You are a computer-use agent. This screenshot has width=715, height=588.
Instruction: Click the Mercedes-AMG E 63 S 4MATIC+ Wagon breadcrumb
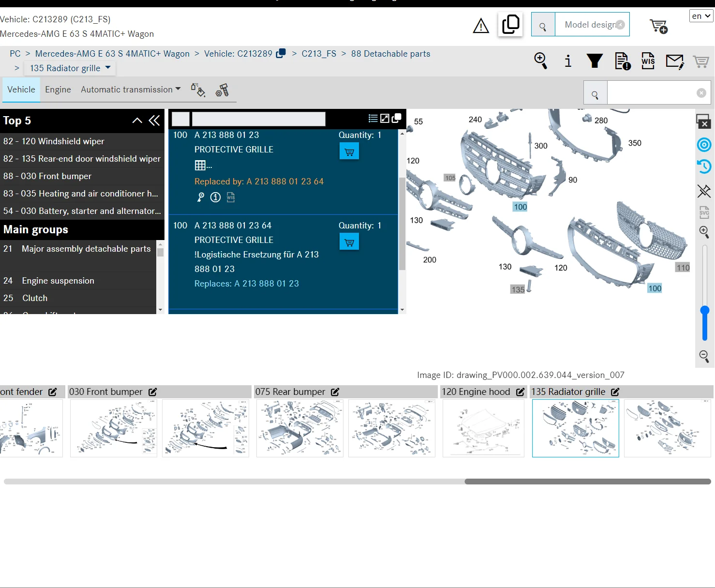point(112,54)
